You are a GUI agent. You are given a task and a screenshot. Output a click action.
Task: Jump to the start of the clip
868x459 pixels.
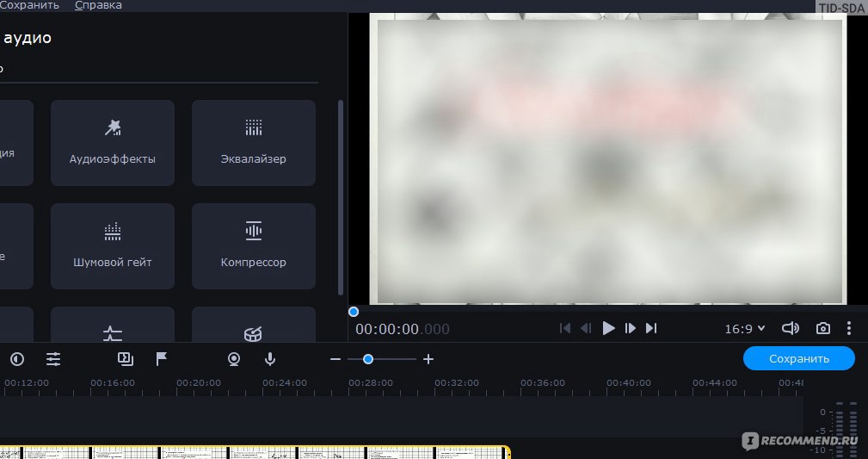tap(564, 328)
